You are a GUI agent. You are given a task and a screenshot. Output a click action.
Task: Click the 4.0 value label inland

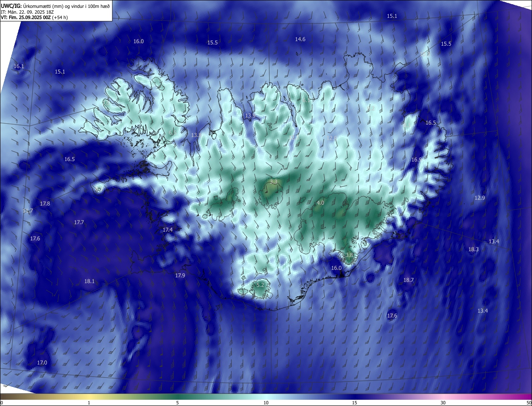coord(320,203)
